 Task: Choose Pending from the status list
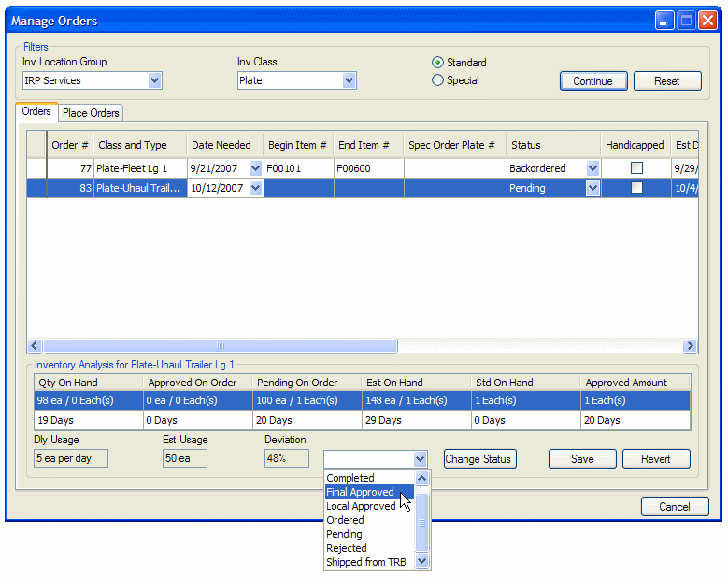tap(369, 534)
